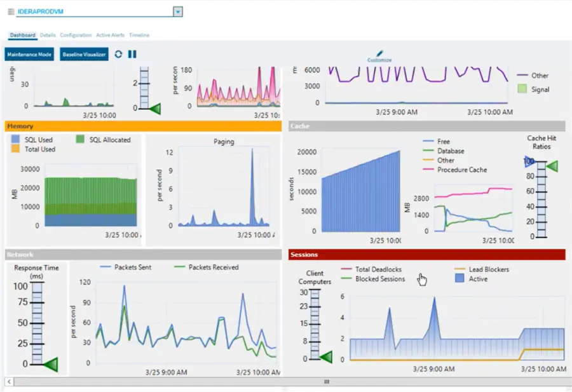Click the SQL Used legend swatch
The image size is (572, 392).
coord(15,139)
